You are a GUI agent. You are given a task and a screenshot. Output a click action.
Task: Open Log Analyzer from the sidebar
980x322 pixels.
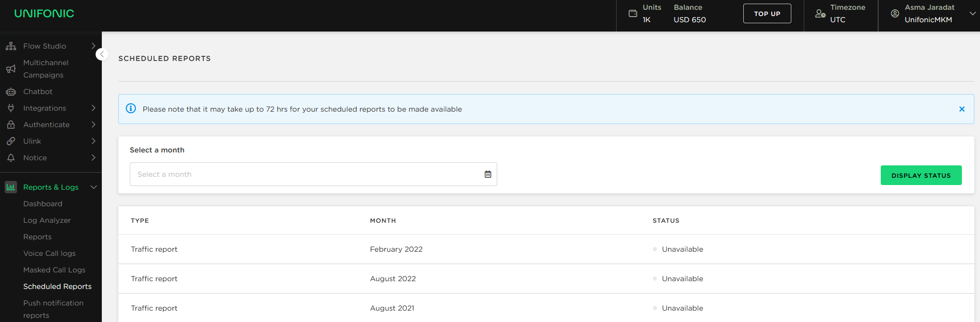47,220
